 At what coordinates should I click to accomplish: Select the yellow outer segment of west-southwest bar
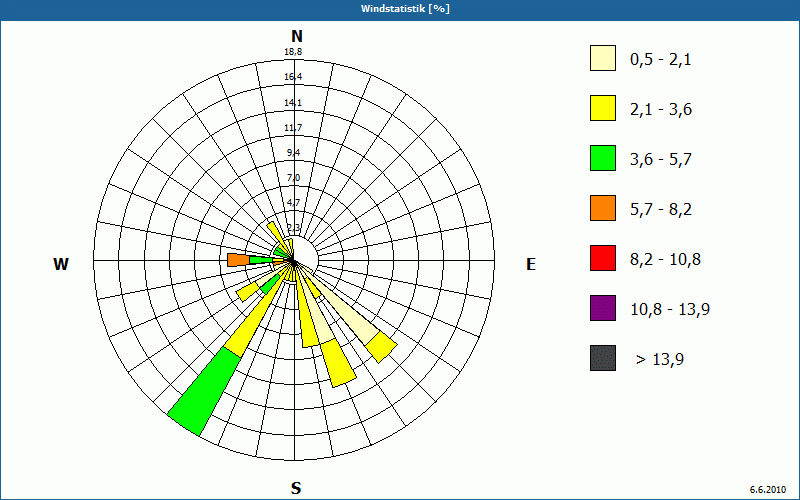(x=248, y=292)
